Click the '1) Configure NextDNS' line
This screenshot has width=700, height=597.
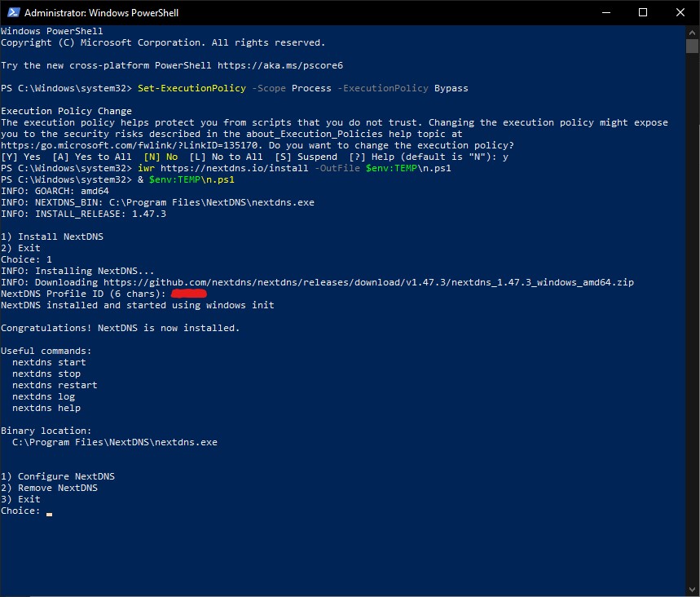[x=58, y=476]
